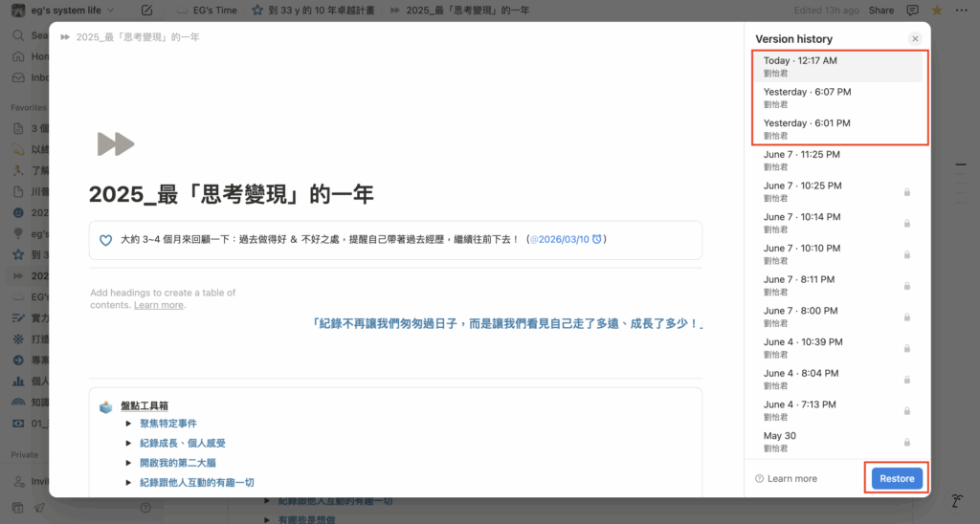Click the Share button in top bar
Image resolution: width=980 pixels, height=524 pixels.
(880, 11)
